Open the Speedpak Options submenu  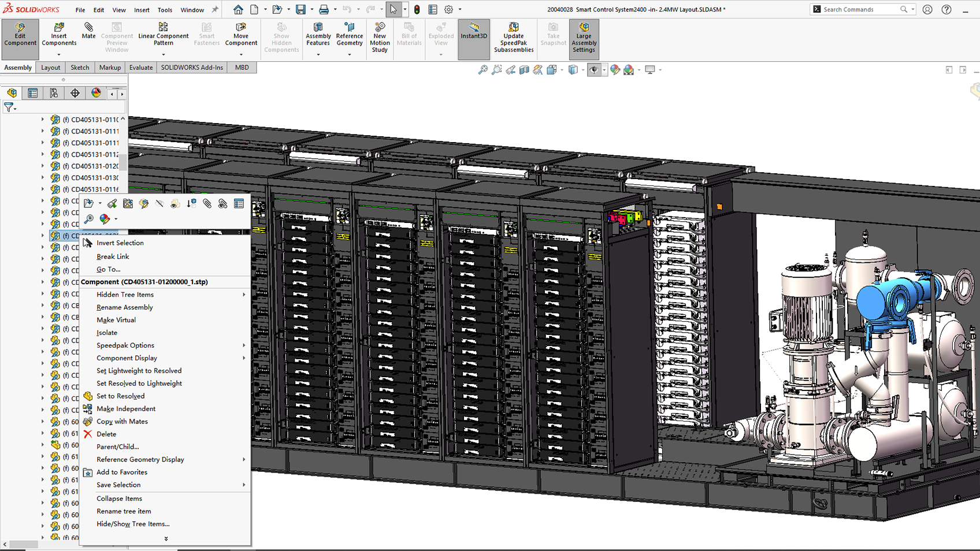(x=165, y=345)
